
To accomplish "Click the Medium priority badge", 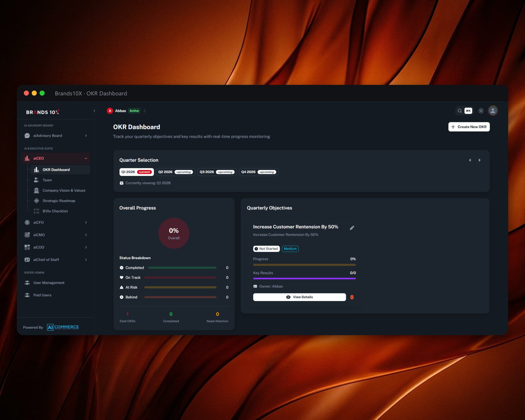I will (x=290, y=248).
